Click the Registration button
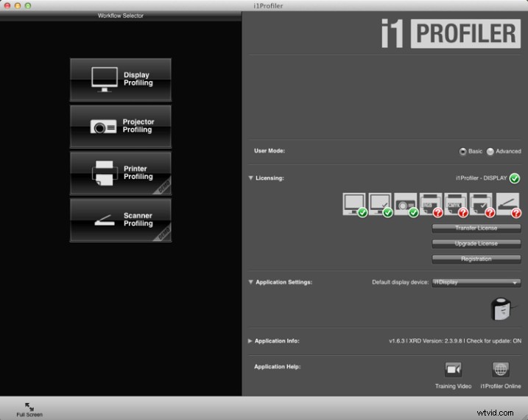 [476, 259]
